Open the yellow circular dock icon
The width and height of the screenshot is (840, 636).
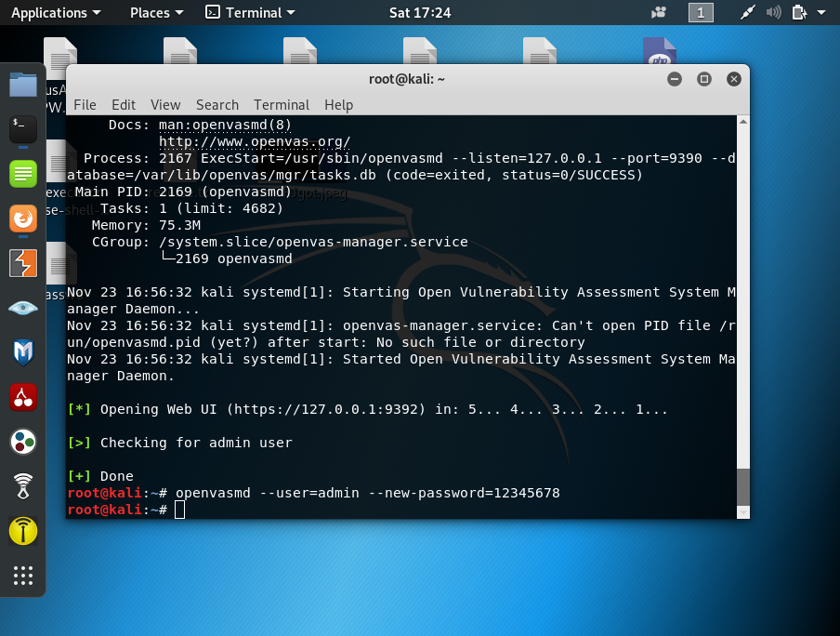point(23,531)
